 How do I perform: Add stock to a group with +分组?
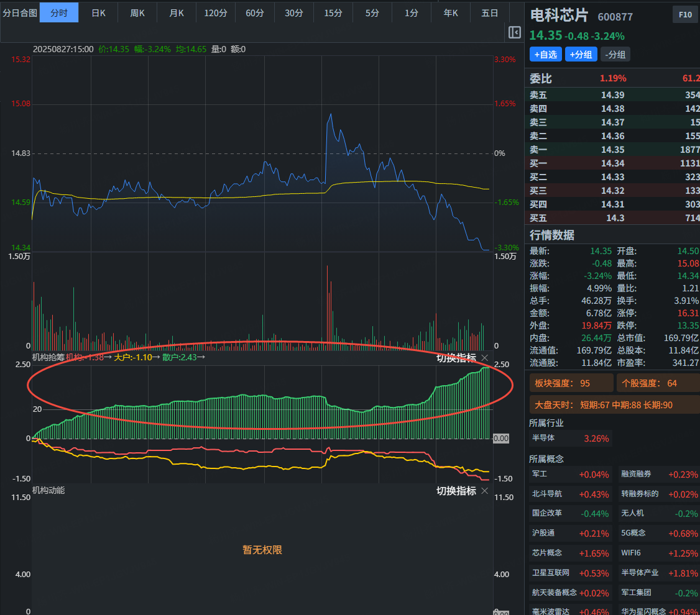(x=581, y=55)
